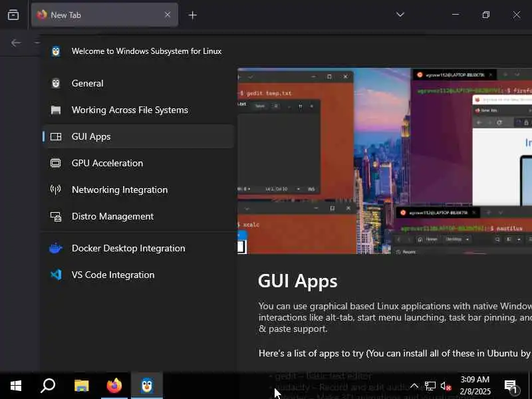Click the General penguin icon
532x399 pixels.
pyautogui.click(x=56, y=83)
